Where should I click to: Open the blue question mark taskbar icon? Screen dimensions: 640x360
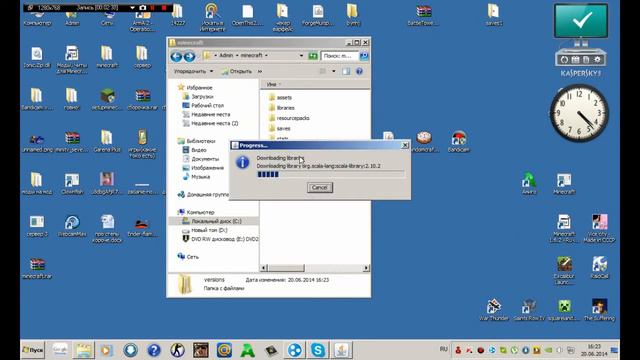pyautogui.click(x=154, y=350)
